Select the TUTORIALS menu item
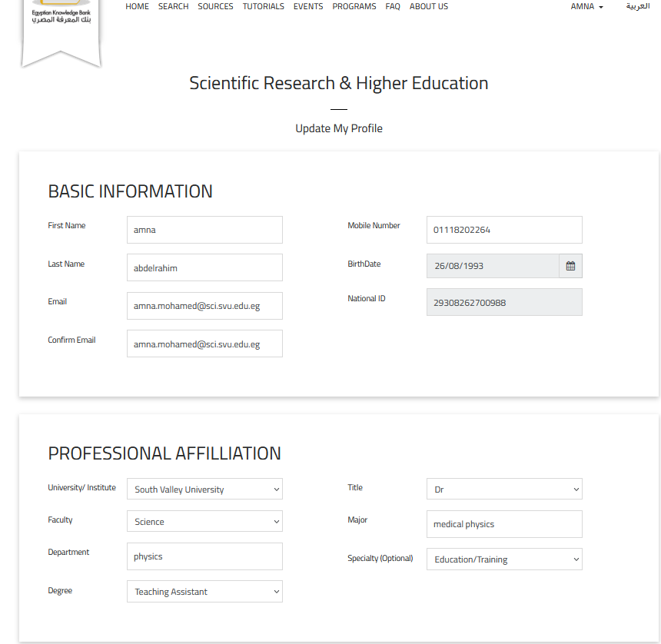Viewport: 661px width, 644px height. pyautogui.click(x=263, y=6)
